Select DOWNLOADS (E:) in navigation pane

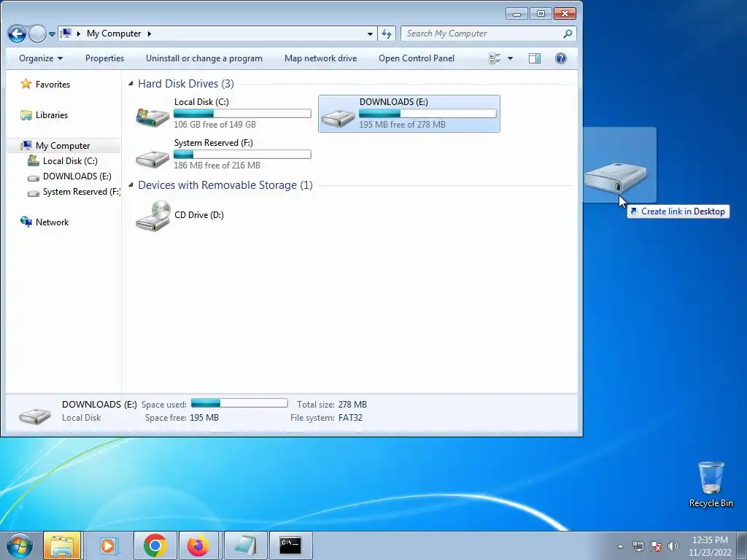pyautogui.click(x=77, y=176)
